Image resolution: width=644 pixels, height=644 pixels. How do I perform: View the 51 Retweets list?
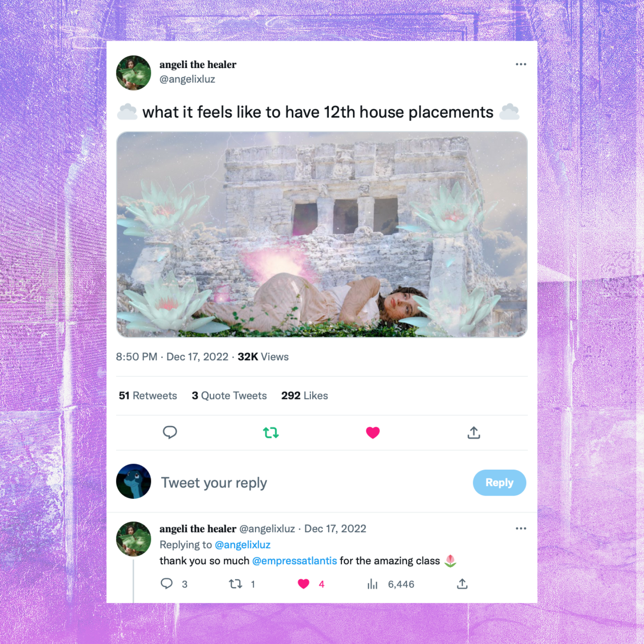click(148, 396)
